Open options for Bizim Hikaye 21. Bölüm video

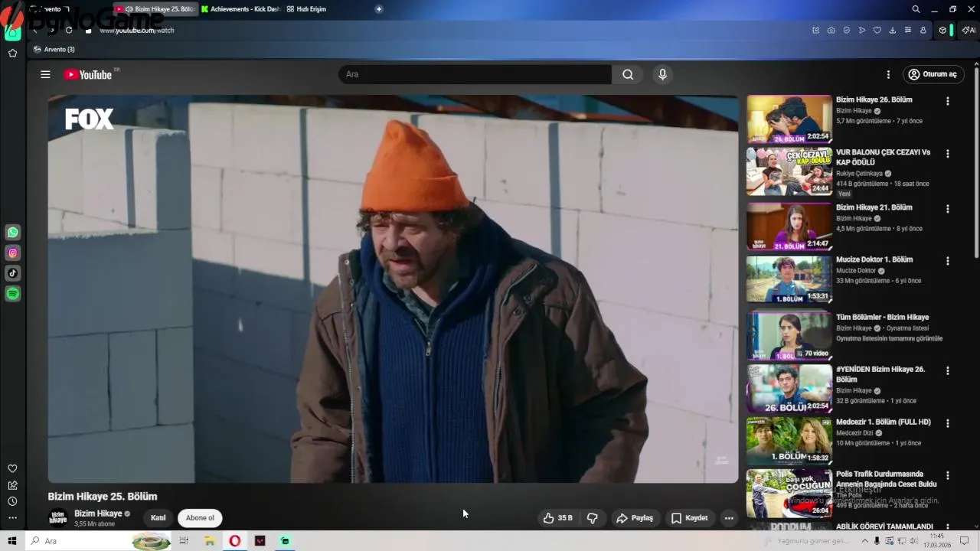(x=947, y=209)
